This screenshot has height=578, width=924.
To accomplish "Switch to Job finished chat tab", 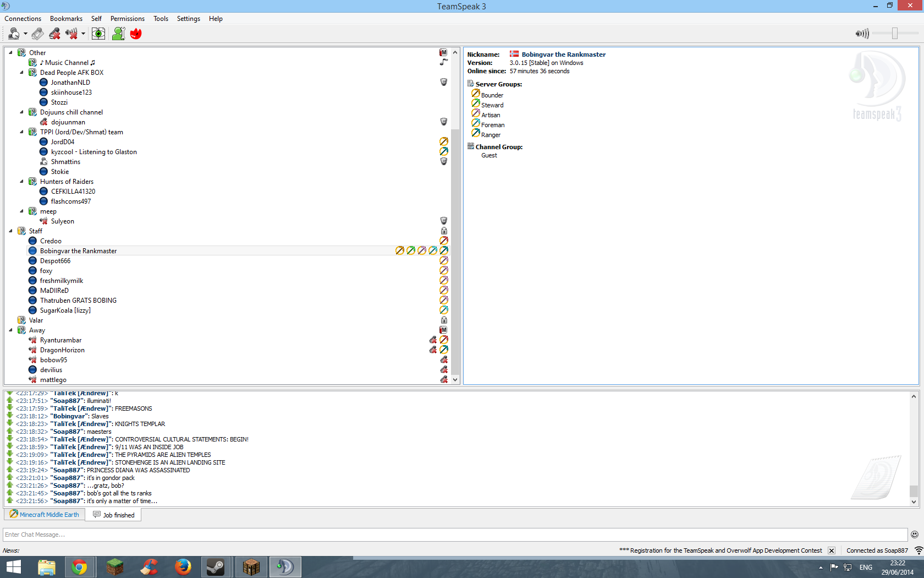I will click(114, 515).
